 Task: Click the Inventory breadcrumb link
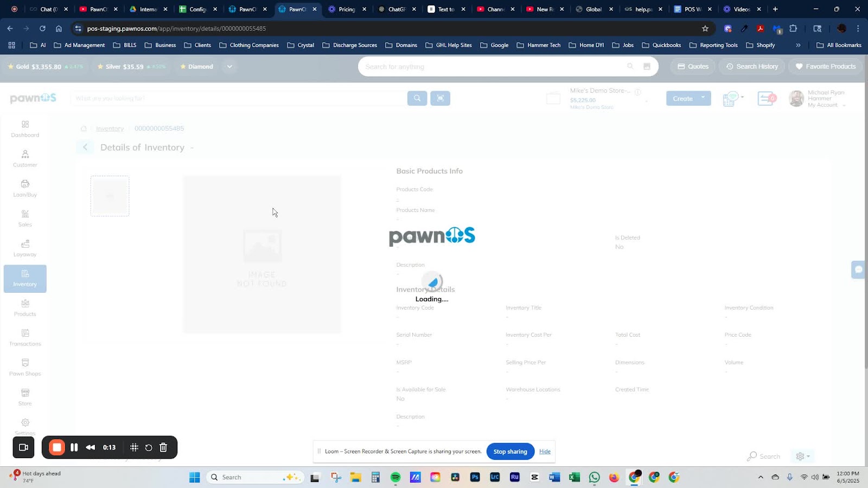(110, 129)
